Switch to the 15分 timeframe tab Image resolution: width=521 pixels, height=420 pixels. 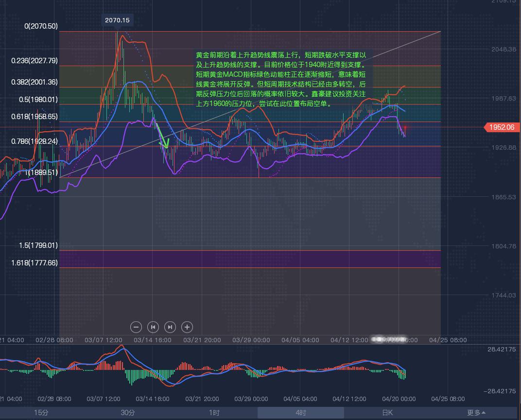(x=41, y=412)
